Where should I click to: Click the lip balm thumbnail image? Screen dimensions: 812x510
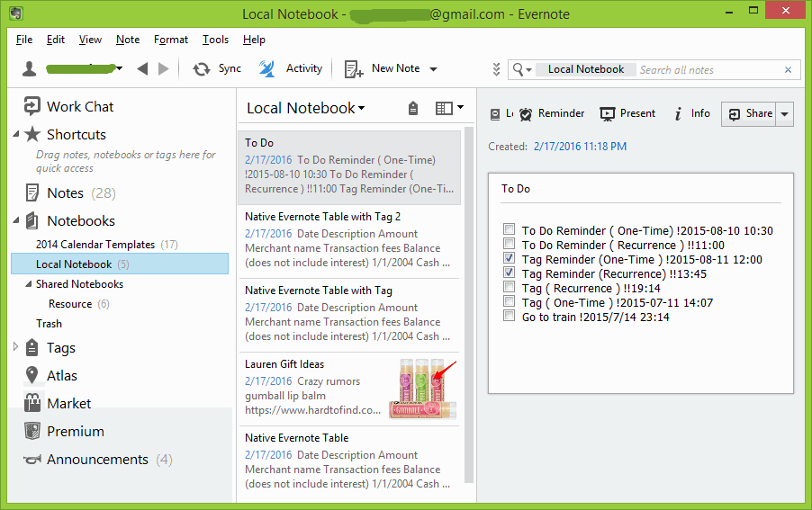pos(423,389)
